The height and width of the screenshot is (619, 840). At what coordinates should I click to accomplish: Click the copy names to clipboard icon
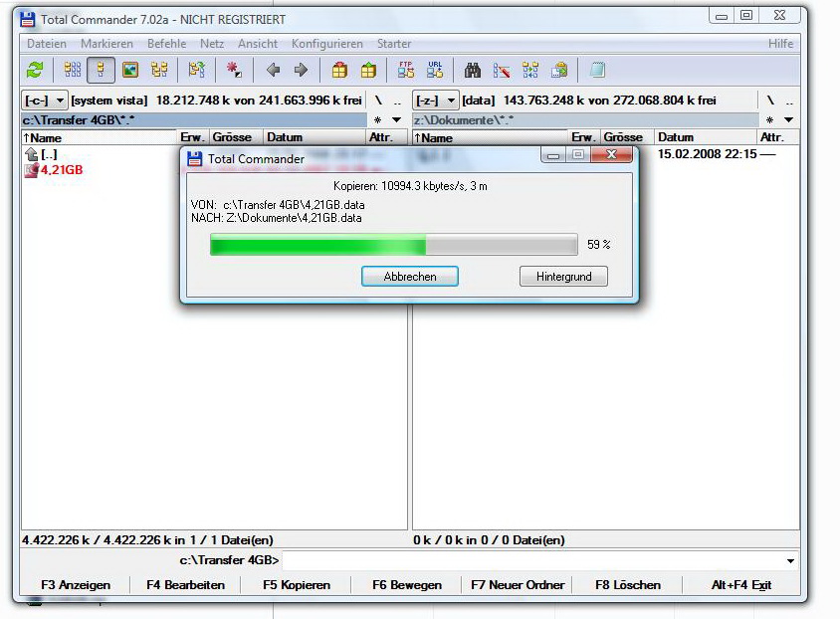[x=559, y=70]
